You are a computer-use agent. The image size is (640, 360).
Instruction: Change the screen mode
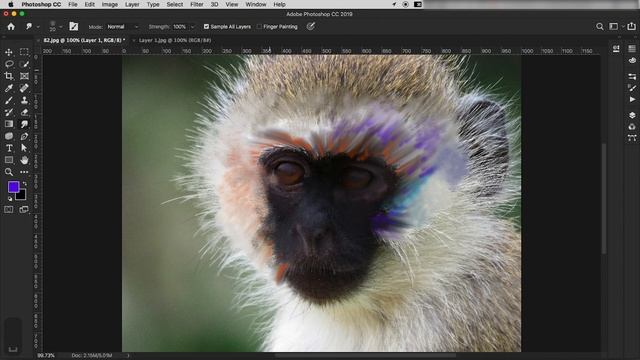(x=24, y=209)
